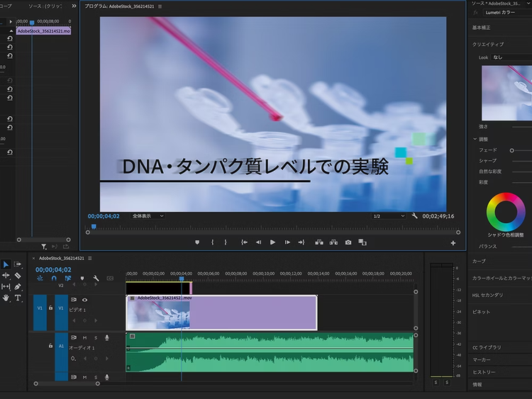Mute オーディオ 1 track with M
Image resolution: width=532 pixels, height=399 pixels.
[x=85, y=337]
